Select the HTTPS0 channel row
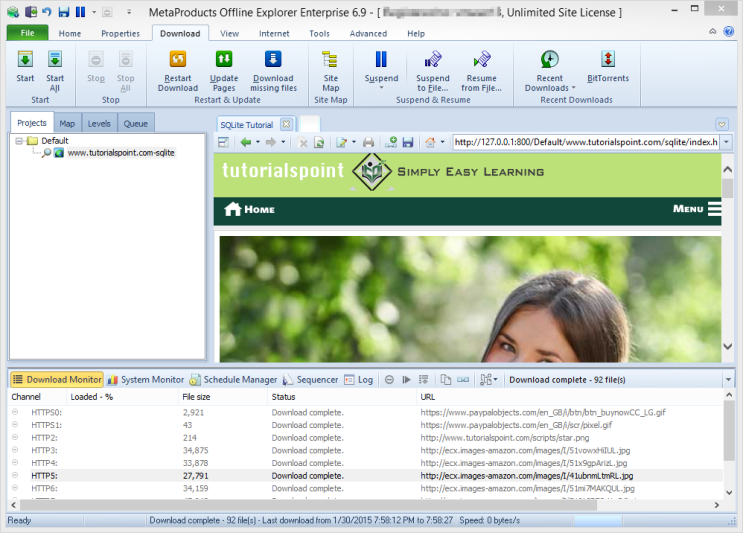This screenshot has height=533, width=743. point(365,413)
